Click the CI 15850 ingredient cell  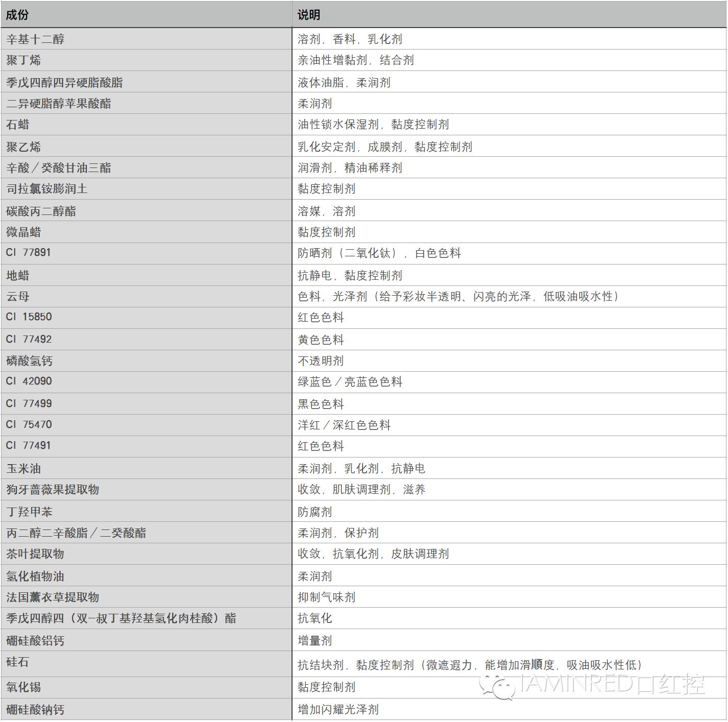coord(29,317)
